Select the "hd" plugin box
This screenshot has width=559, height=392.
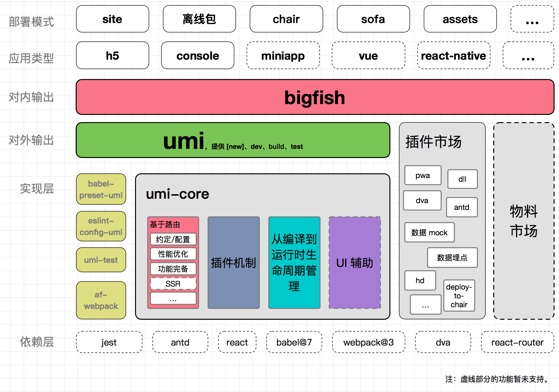(x=420, y=280)
